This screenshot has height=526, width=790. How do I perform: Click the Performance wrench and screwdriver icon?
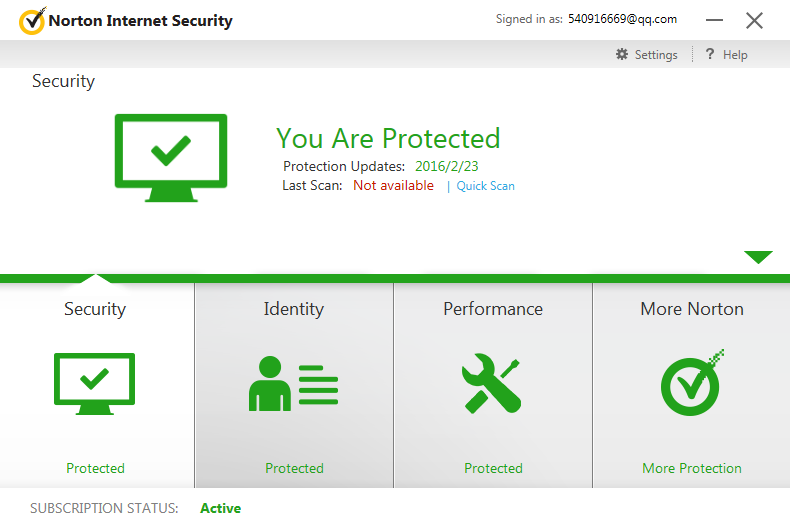pos(492,383)
